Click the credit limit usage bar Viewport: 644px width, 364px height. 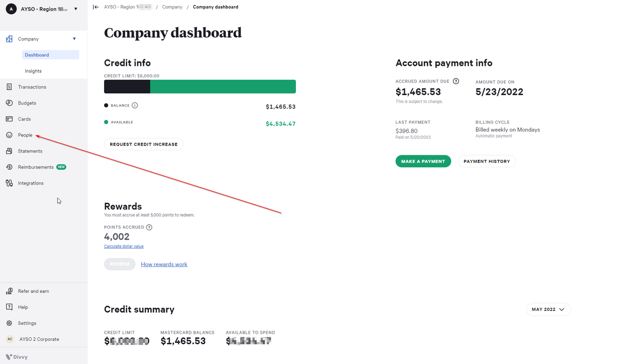tap(200, 86)
